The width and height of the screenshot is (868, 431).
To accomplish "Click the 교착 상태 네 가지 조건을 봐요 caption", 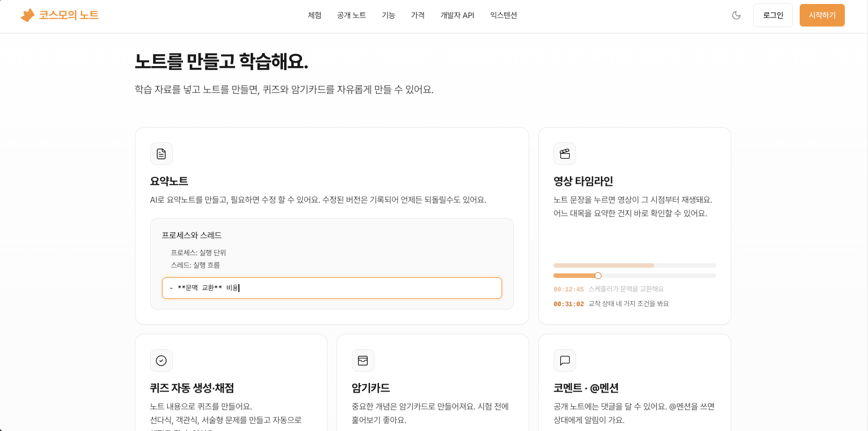I will [x=629, y=303].
